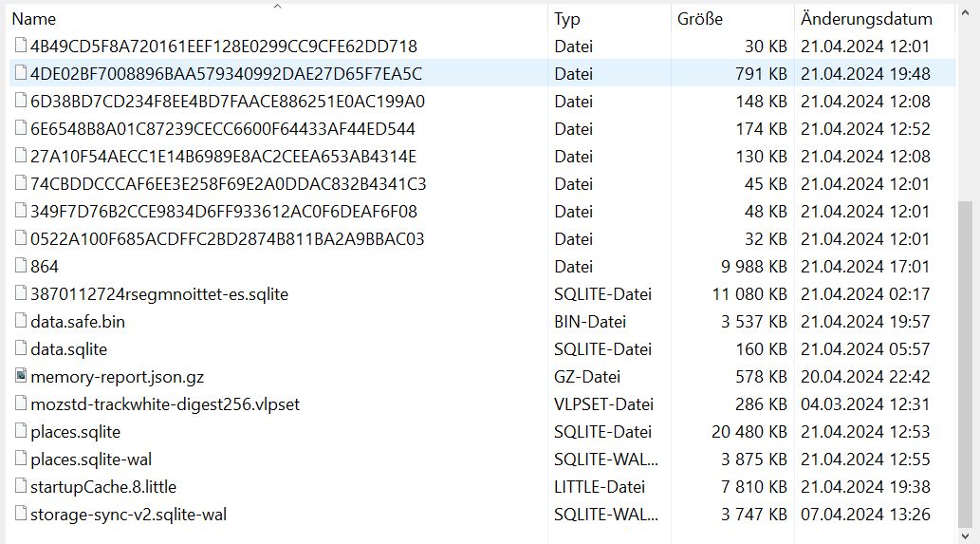
Task: Sort files by the Name column header
Action: tap(34, 19)
